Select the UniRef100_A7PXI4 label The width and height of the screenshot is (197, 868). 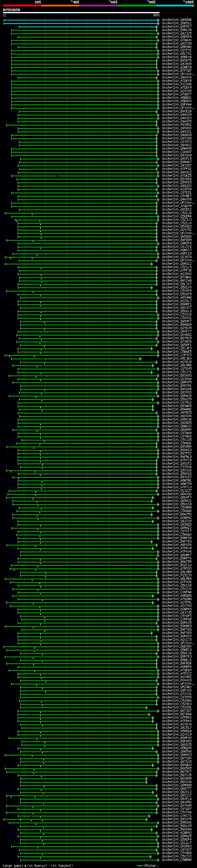177,460
